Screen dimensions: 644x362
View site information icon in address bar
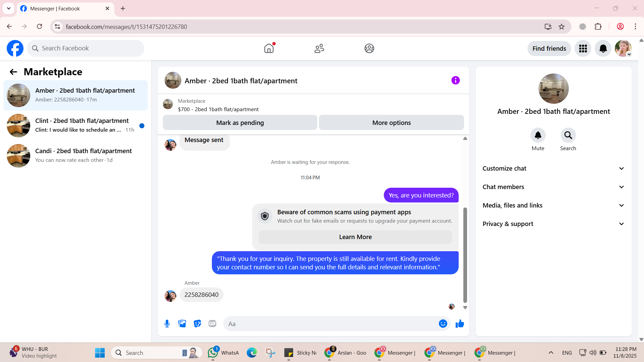pos(57,27)
